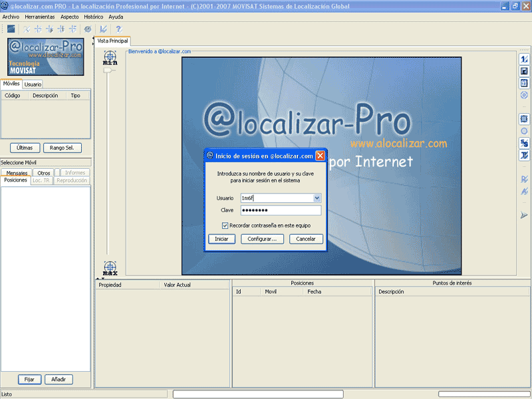Click the arrow pointer icon in the right sidebar
This screenshot has width=532, height=399.
pyautogui.click(x=524, y=215)
